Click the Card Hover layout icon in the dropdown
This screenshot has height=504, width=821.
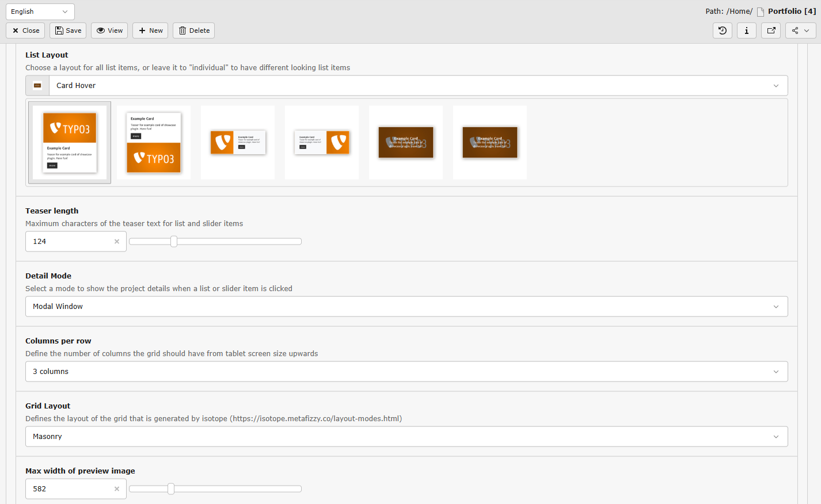point(37,86)
